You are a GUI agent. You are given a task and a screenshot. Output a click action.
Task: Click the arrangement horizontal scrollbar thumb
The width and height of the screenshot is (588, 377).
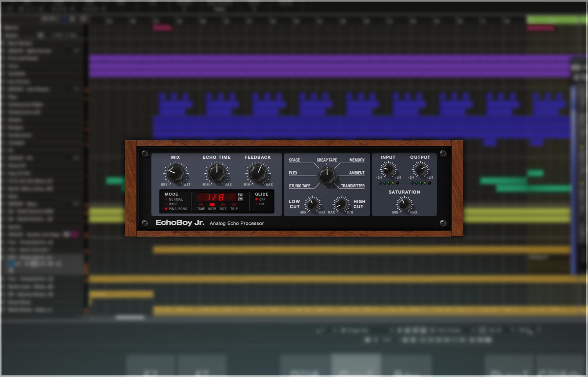click(130, 318)
